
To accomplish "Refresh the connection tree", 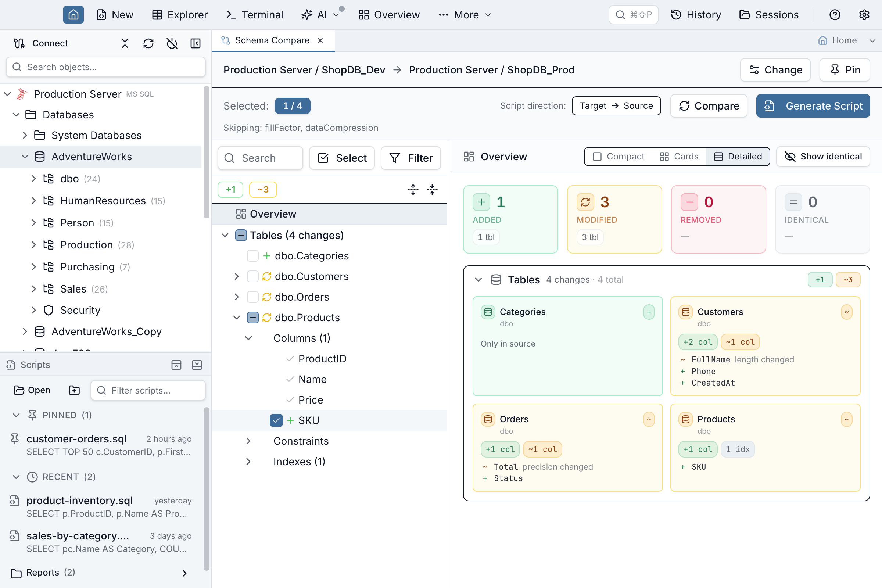I will pyautogui.click(x=148, y=43).
